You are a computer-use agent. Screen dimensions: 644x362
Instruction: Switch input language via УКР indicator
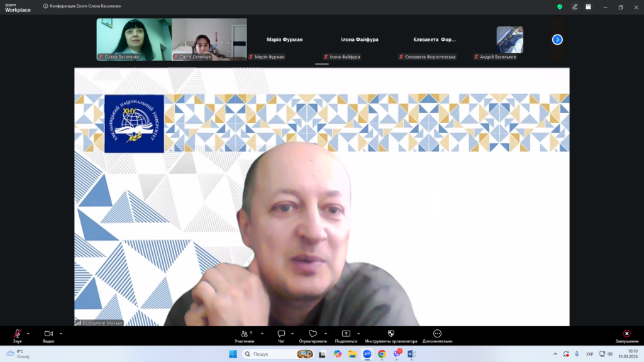589,354
